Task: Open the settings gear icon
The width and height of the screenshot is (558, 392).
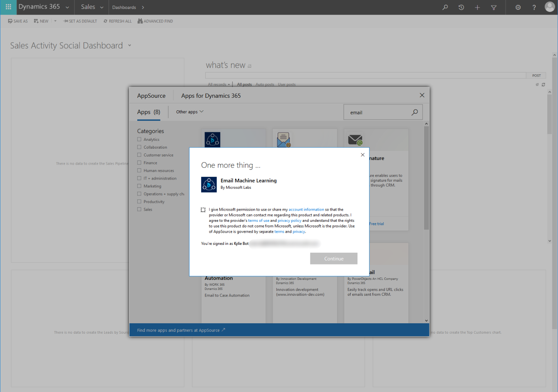Action: [x=518, y=7]
